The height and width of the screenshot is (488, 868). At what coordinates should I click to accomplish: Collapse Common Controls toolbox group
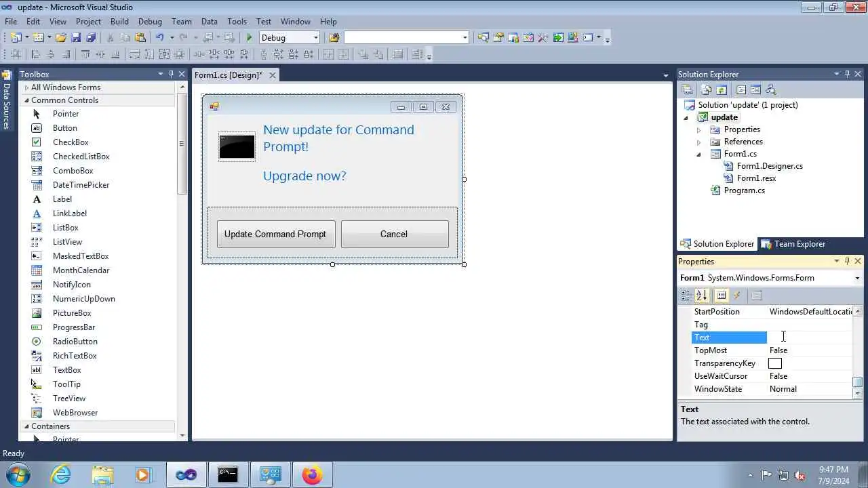point(26,100)
